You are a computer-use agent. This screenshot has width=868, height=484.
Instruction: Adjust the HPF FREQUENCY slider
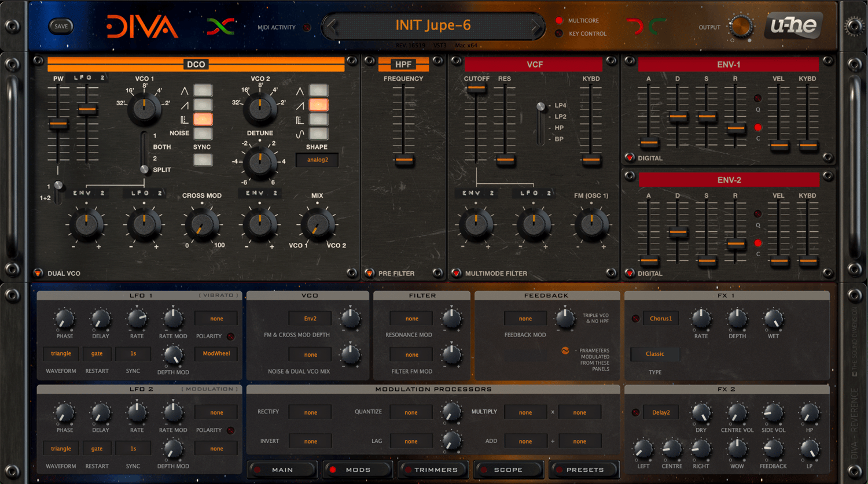coord(404,160)
